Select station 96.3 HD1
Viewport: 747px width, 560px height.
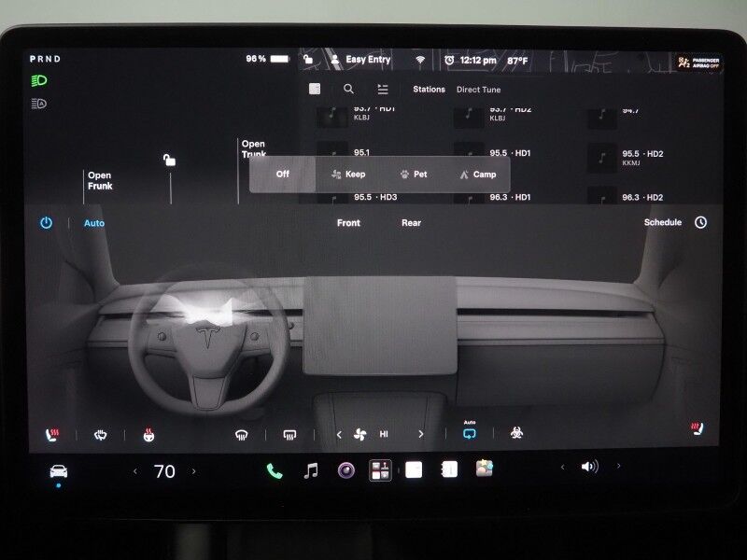pyautogui.click(x=493, y=197)
